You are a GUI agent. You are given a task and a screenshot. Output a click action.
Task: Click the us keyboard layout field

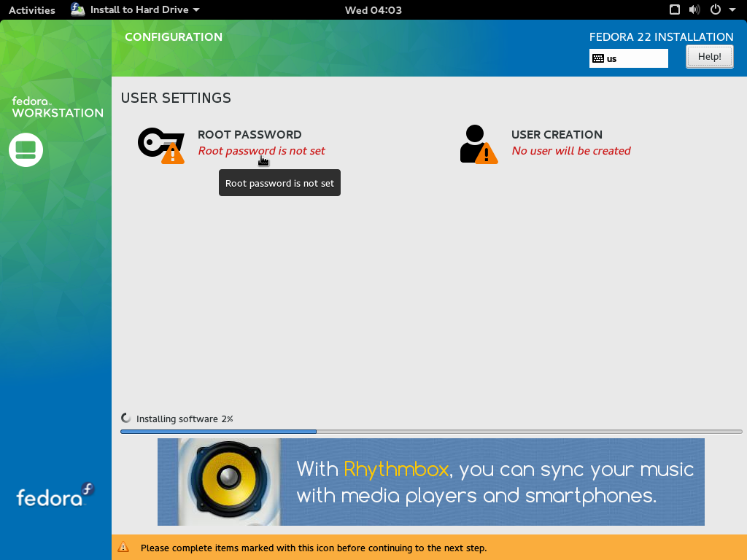point(628,58)
